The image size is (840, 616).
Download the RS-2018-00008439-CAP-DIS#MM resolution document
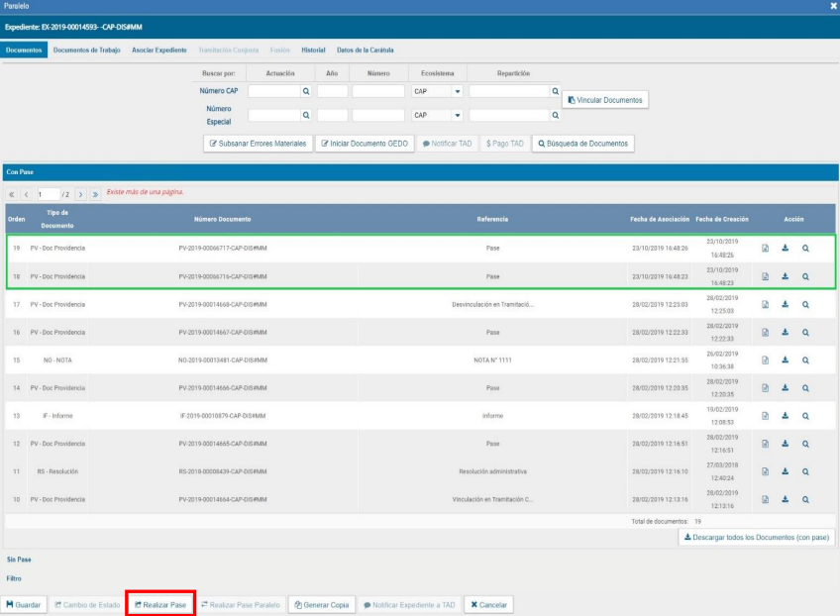click(785, 471)
